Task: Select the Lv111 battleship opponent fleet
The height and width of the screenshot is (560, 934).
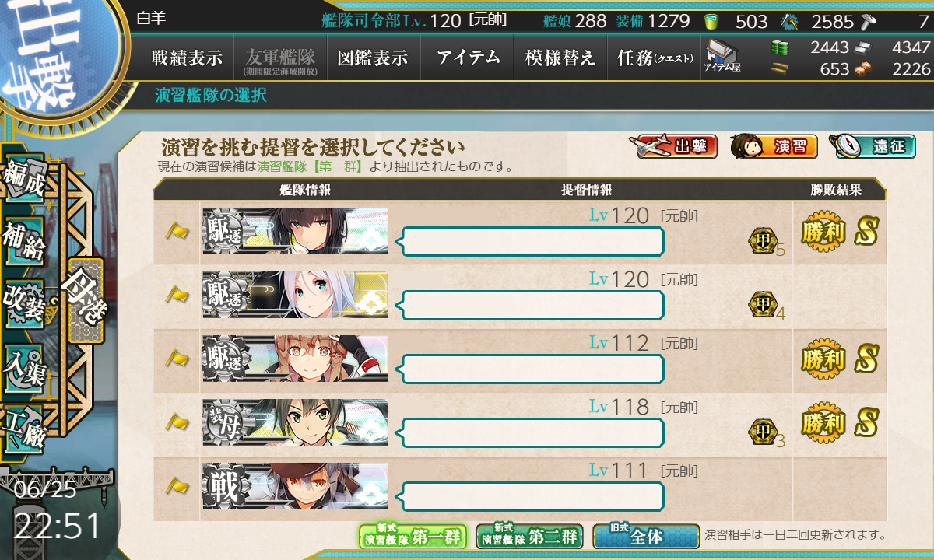Action: click(520, 488)
